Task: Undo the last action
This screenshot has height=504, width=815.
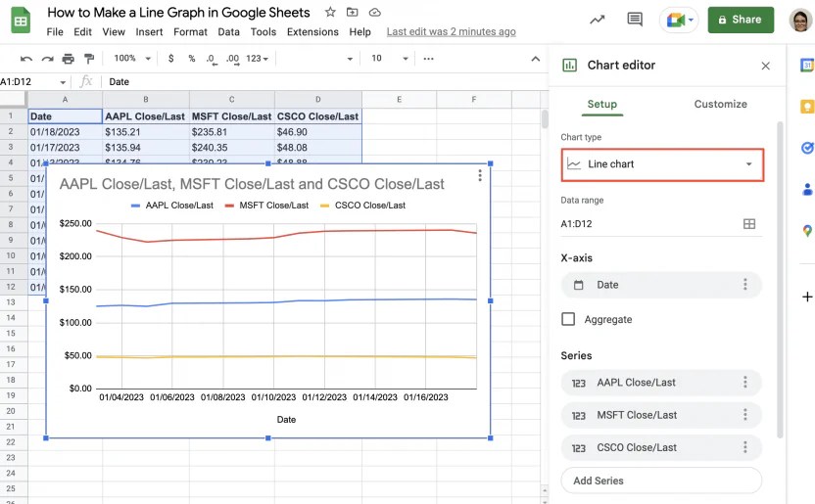Action: coord(26,59)
